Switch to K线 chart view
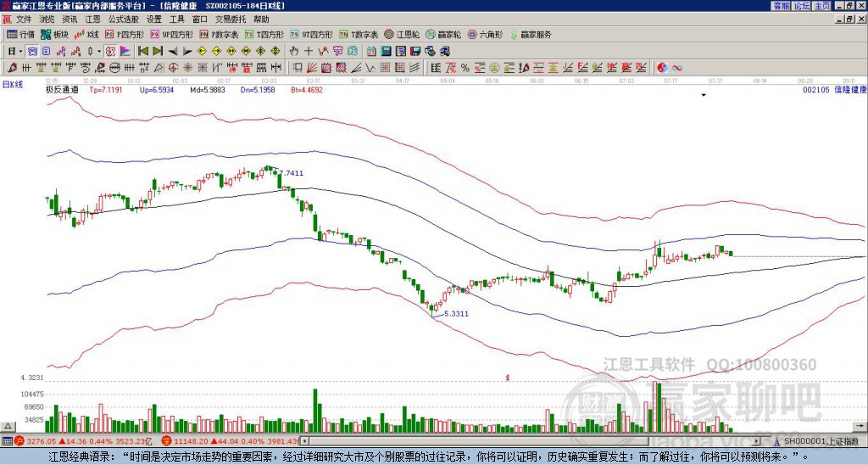The image size is (868, 465). pyautogui.click(x=86, y=34)
